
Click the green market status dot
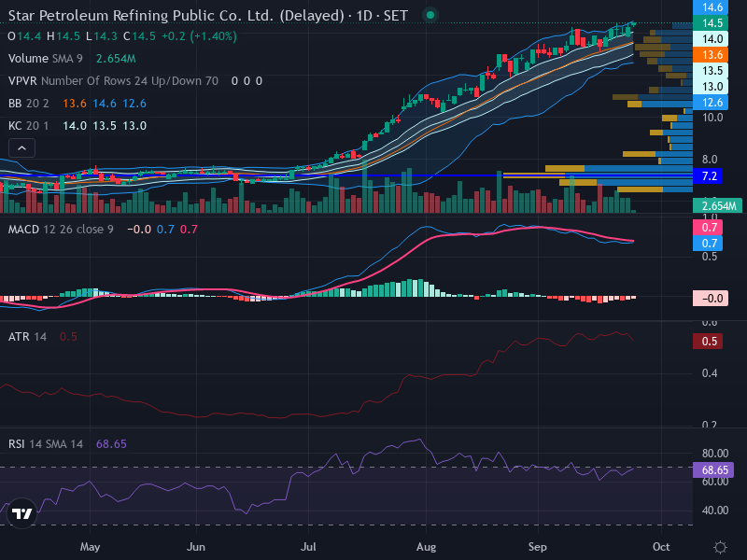[430, 15]
